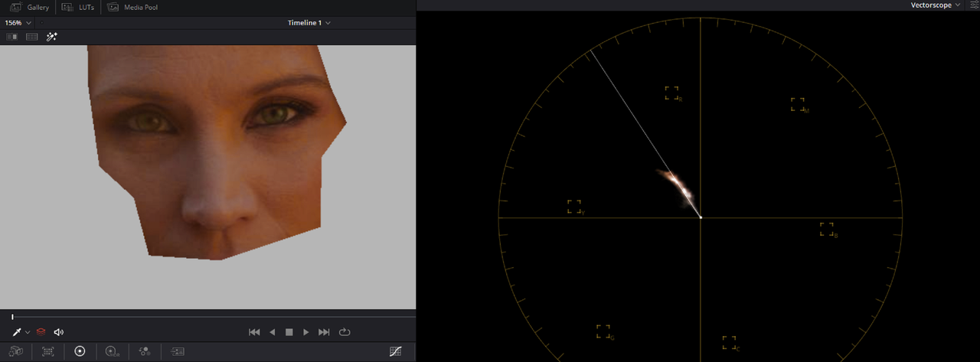Play the clip in reverse
Viewport: 980px width, 362px height.
tap(273, 332)
